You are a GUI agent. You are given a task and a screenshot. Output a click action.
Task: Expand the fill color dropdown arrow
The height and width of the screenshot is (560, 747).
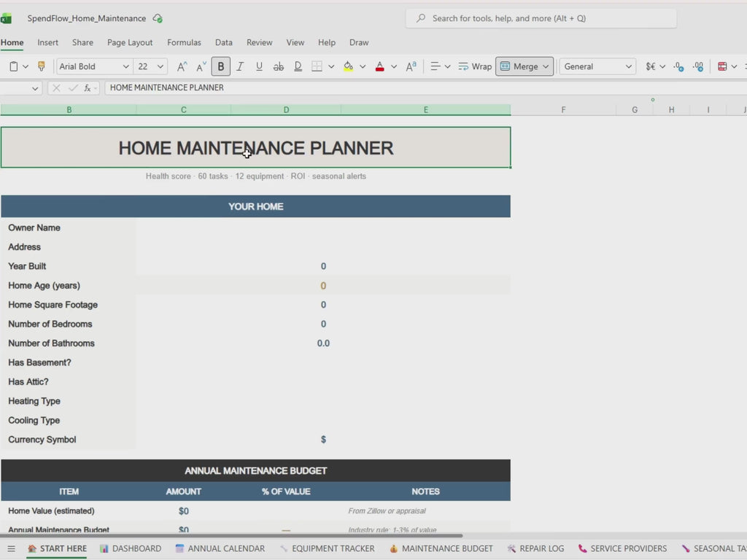click(363, 66)
